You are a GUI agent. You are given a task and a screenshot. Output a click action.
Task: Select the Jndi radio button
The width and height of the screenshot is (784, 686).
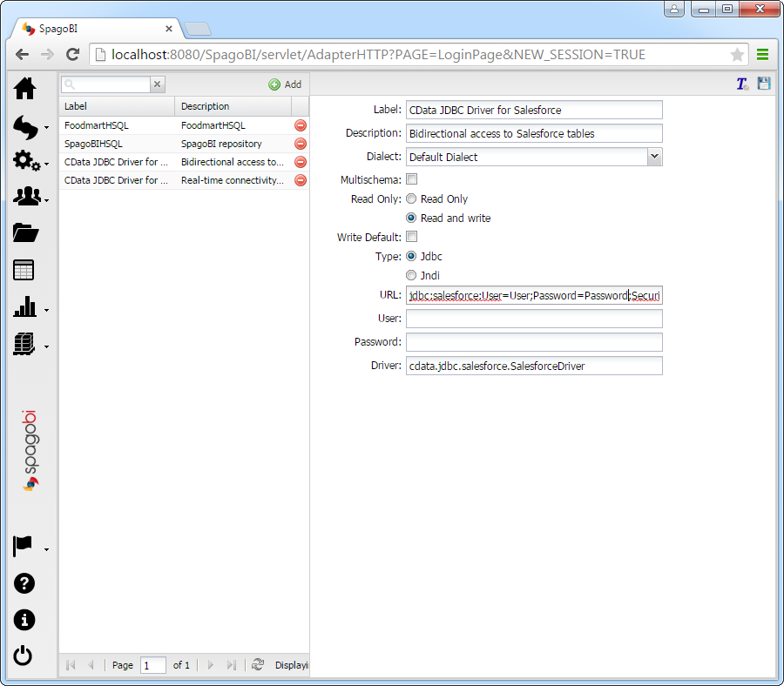pos(410,275)
